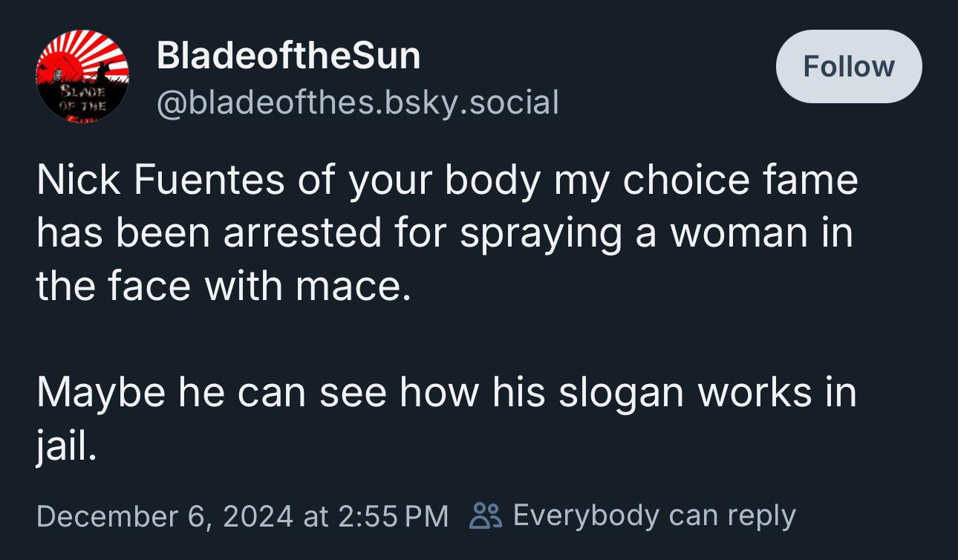The image size is (958, 560).
Task: Click the BladeoftheSun display name
Action: [x=288, y=56]
